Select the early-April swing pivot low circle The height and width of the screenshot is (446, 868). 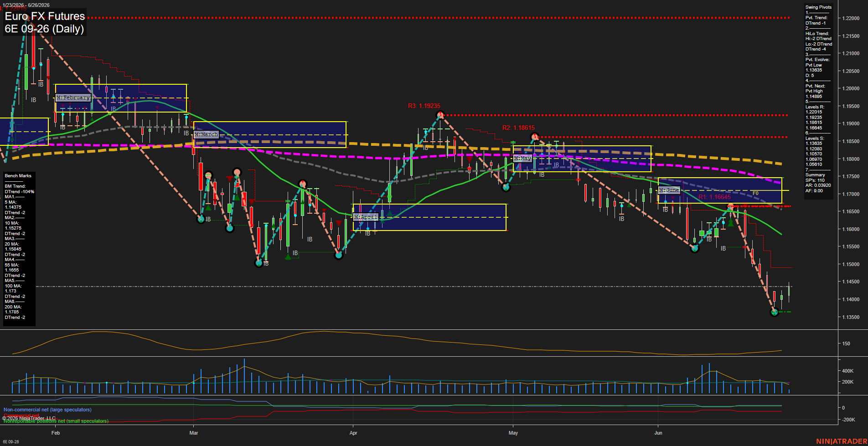point(338,255)
